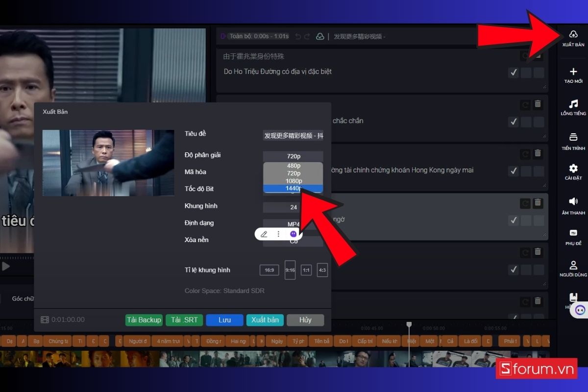Select the 'Đồng r' clip on timeline

[x=214, y=341]
